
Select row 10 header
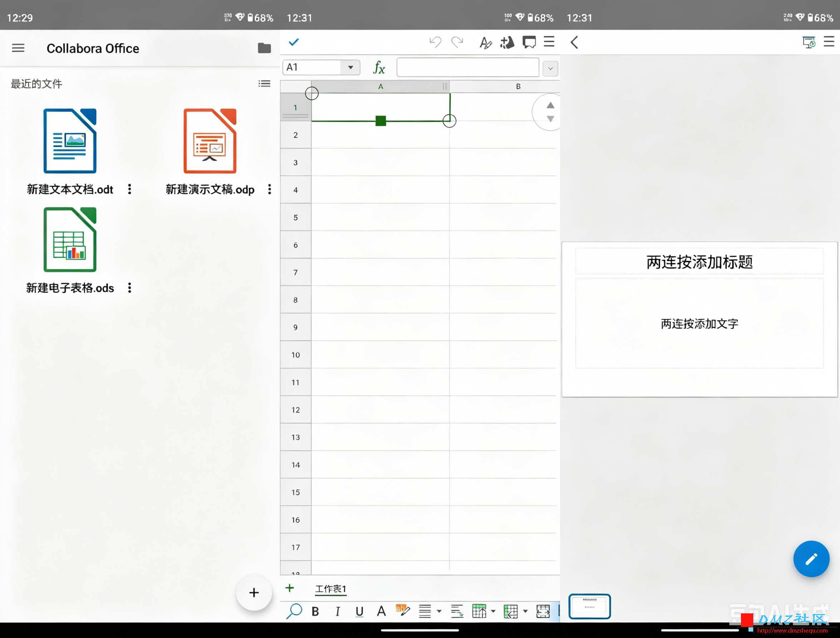(x=296, y=355)
